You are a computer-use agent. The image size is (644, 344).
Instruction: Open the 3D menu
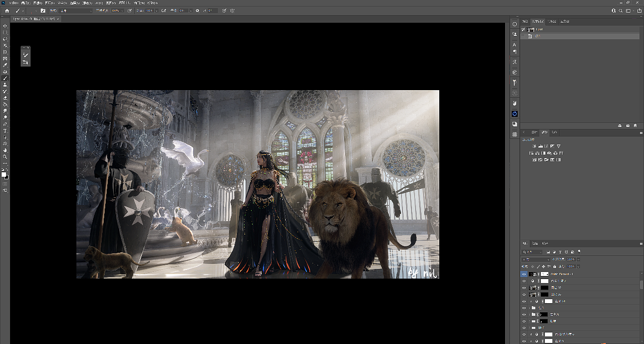click(99, 4)
